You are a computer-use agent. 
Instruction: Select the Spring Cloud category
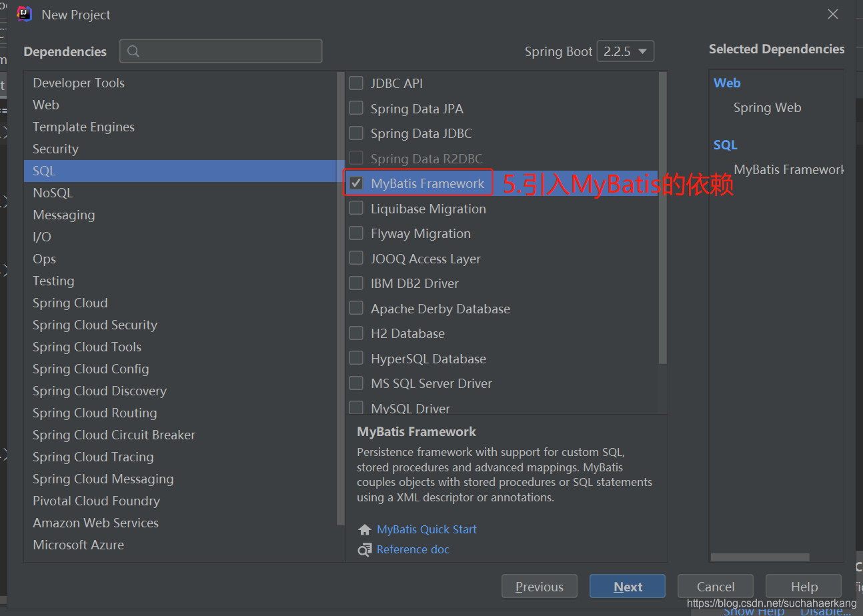181,303
